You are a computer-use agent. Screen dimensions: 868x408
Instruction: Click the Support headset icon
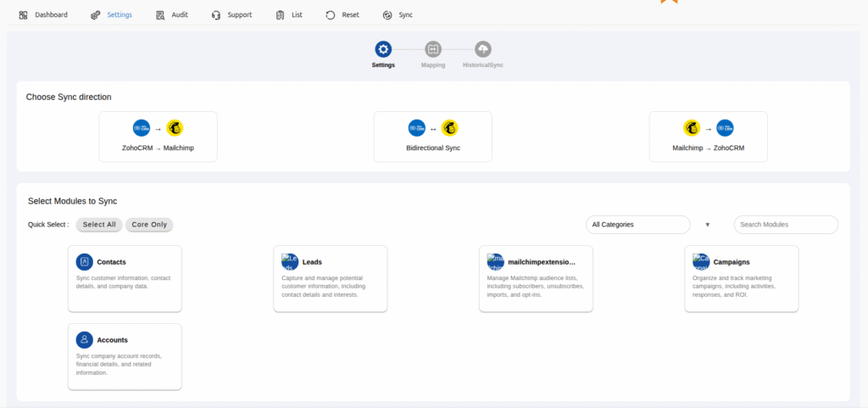[x=216, y=15]
